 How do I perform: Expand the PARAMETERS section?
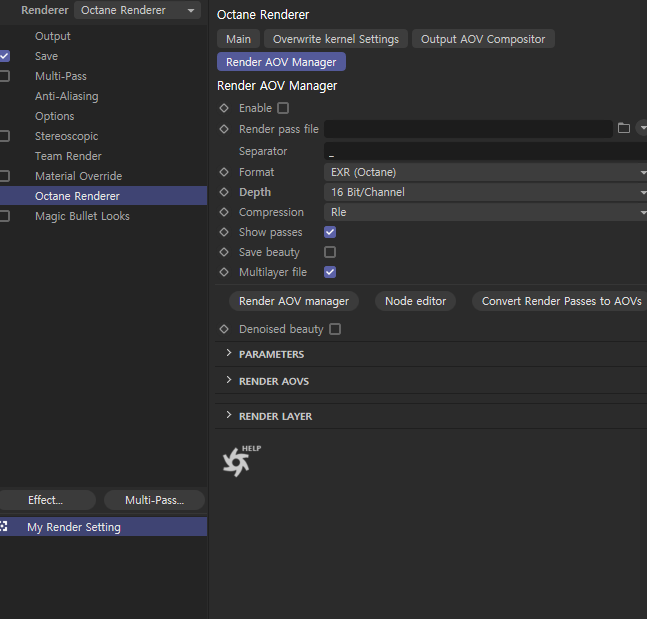pyautogui.click(x=229, y=353)
